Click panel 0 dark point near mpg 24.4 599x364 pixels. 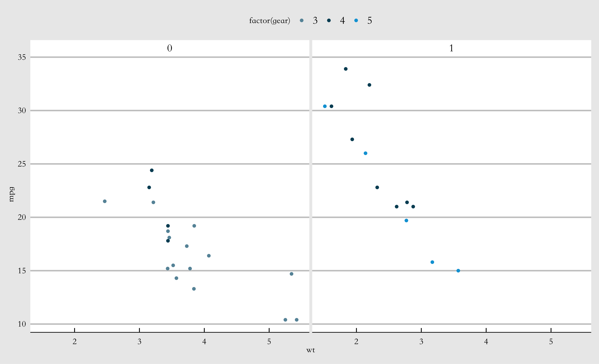[x=152, y=170]
